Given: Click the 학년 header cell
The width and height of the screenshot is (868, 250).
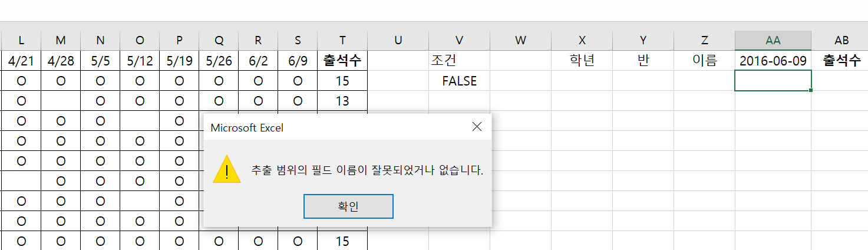Looking at the screenshot, I should 582,61.
